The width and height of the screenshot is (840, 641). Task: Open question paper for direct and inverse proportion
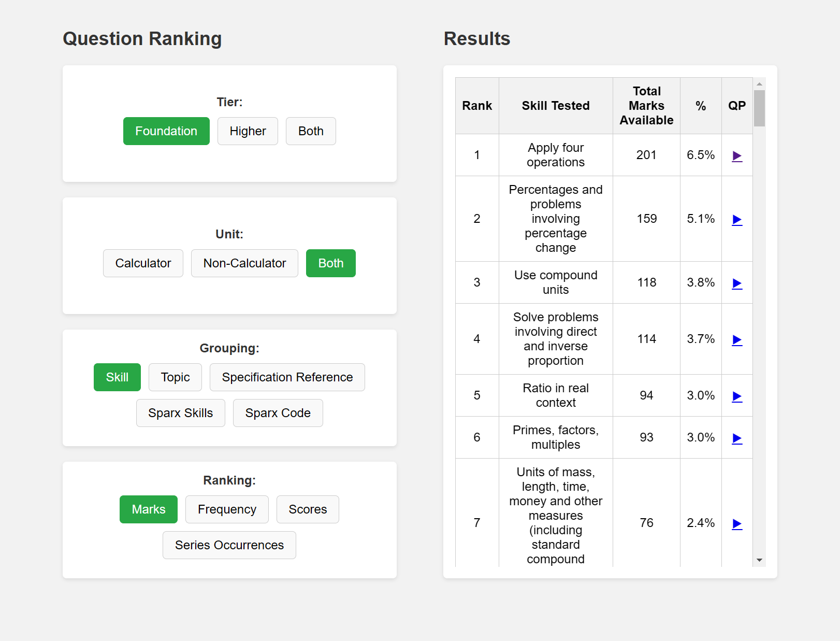coord(736,339)
